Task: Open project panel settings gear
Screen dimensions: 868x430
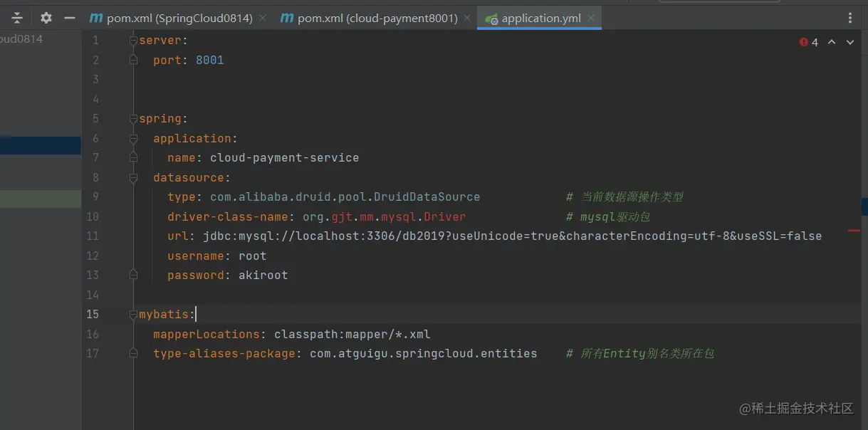Action: click(x=46, y=19)
